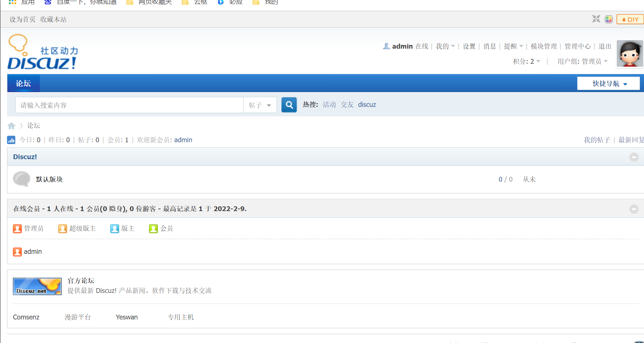
Task: Collapse the 在线会员 section
Action: 634,209
